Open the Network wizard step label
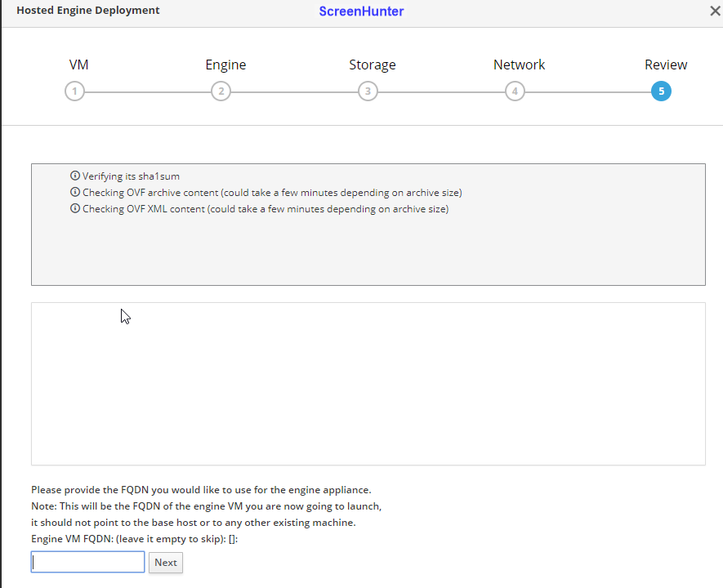 pos(519,65)
